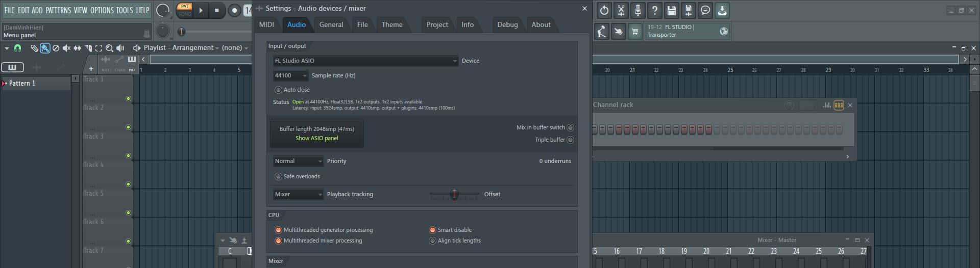
Task: Enable the Auto close option
Action: 278,90
